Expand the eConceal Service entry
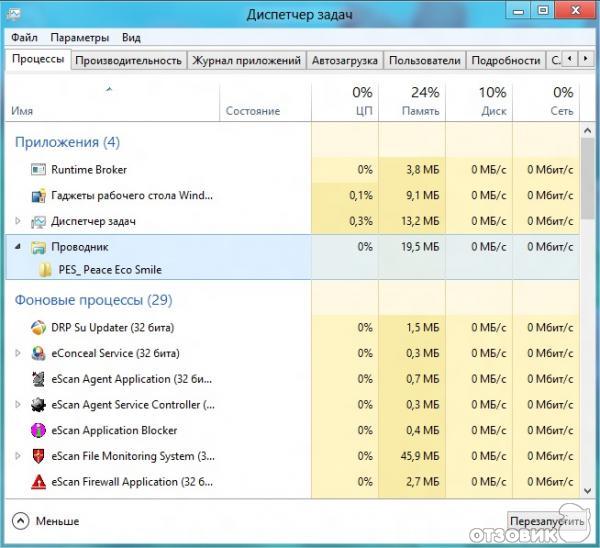Viewport: 600px width, 548px height. [x=17, y=353]
